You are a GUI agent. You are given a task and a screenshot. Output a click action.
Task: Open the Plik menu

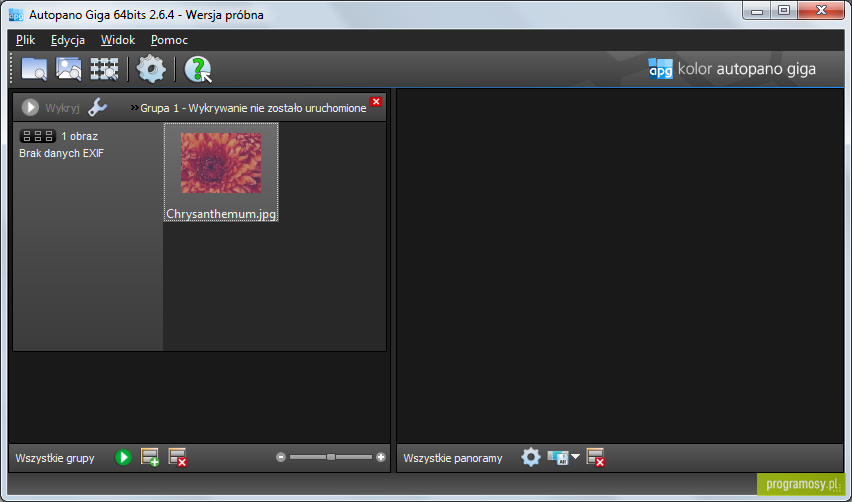coord(26,40)
